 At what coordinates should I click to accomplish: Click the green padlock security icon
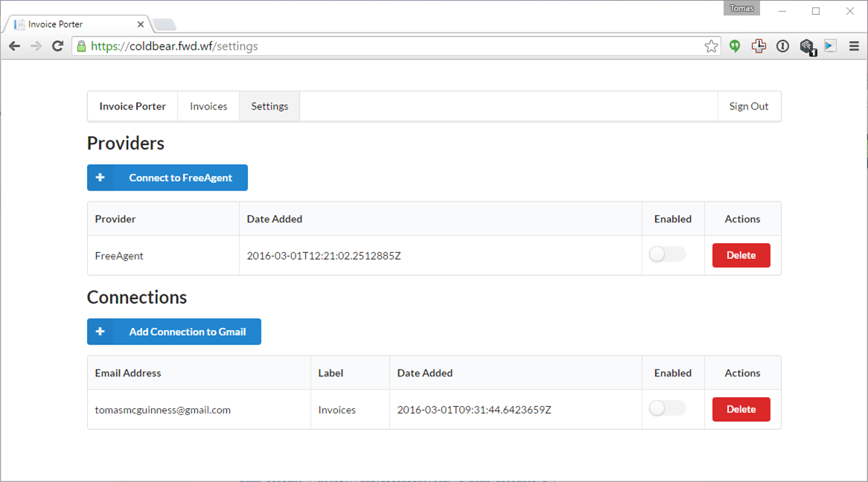tap(81, 46)
